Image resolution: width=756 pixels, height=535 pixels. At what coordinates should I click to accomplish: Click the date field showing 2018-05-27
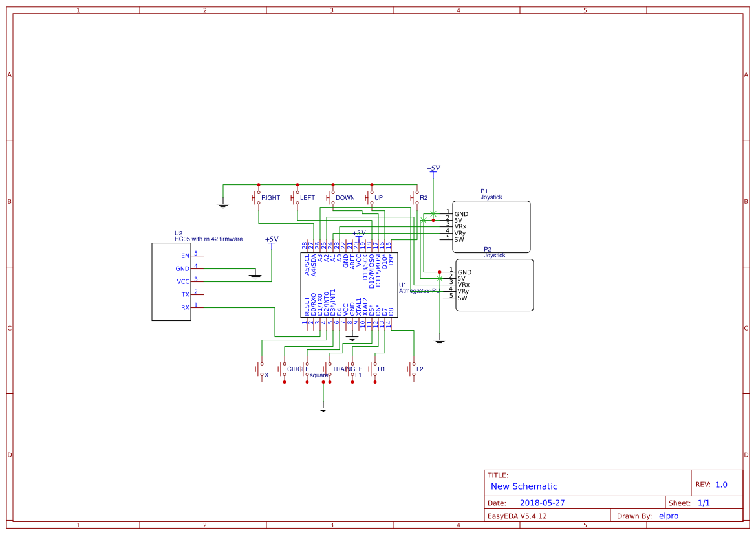click(543, 502)
